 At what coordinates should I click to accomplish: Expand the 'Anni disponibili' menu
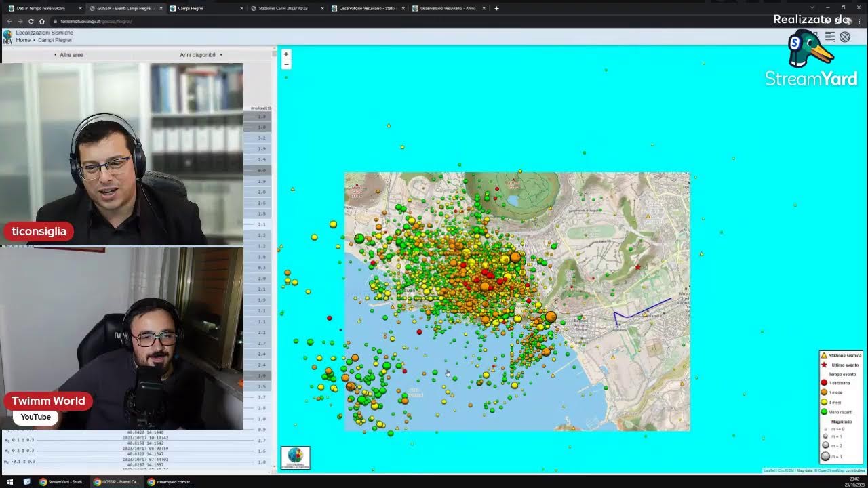coord(201,55)
